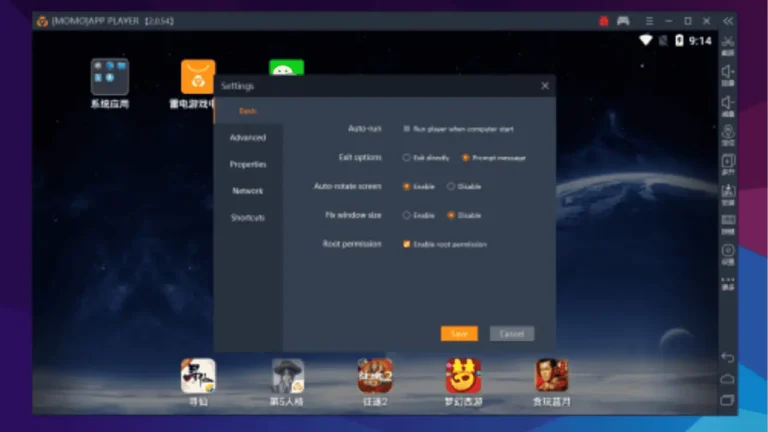Image resolution: width=768 pixels, height=432 pixels.
Task: Launch the last dock game icon
Action: pyautogui.click(x=552, y=376)
